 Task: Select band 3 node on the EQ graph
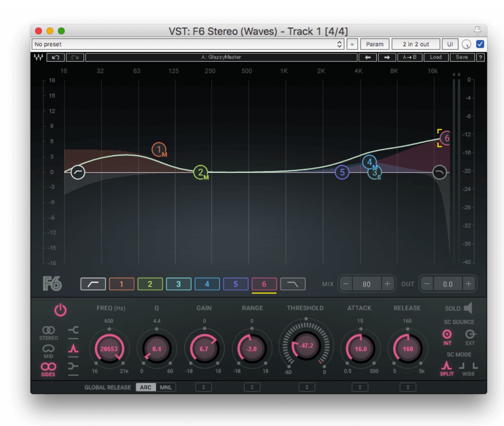375,173
